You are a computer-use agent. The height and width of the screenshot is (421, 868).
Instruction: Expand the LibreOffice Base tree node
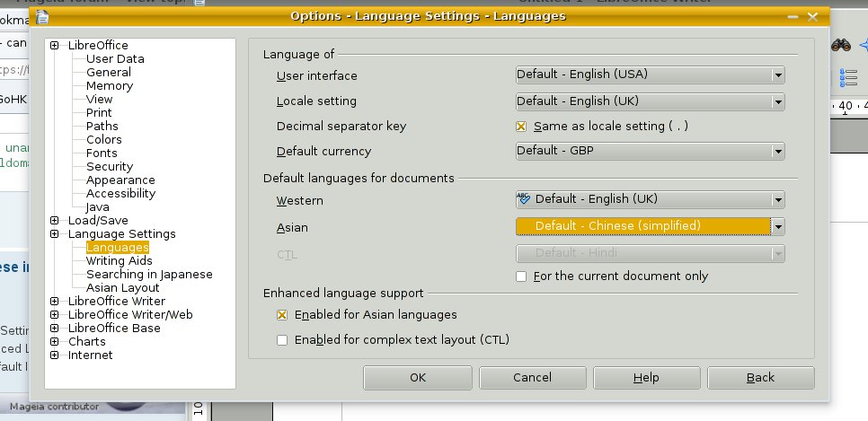pos(54,328)
